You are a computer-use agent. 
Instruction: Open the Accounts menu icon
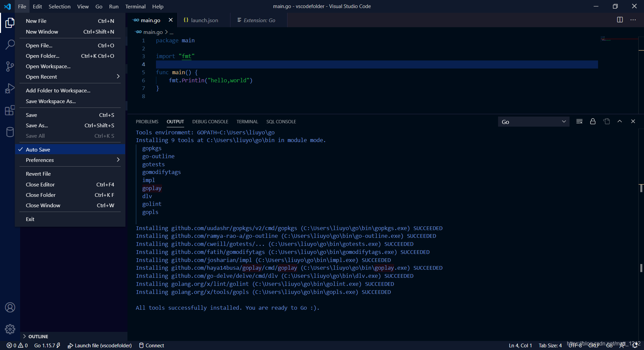(x=10, y=307)
